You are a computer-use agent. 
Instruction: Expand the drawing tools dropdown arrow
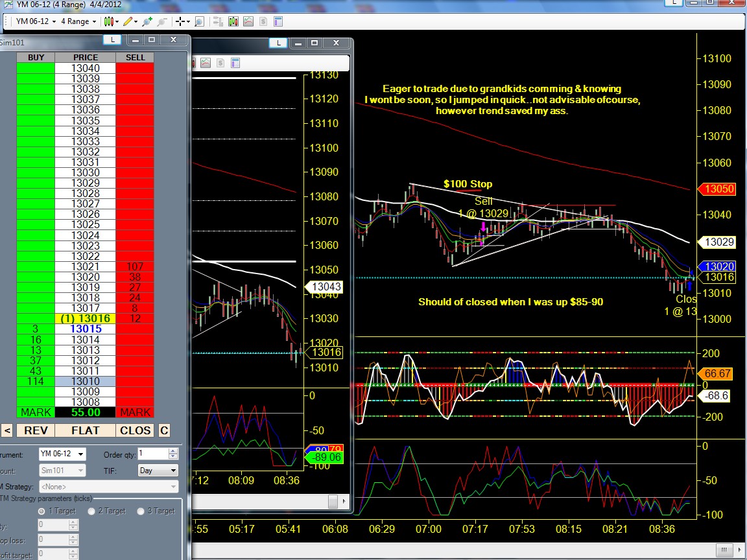pos(136,21)
